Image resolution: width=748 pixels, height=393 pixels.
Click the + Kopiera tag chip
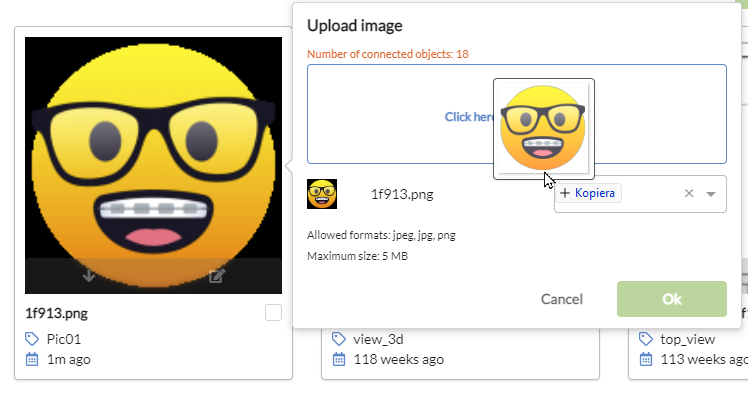pos(588,193)
